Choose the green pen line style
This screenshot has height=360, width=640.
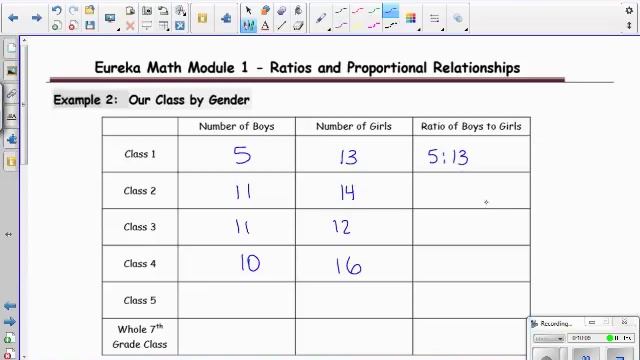point(374,11)
